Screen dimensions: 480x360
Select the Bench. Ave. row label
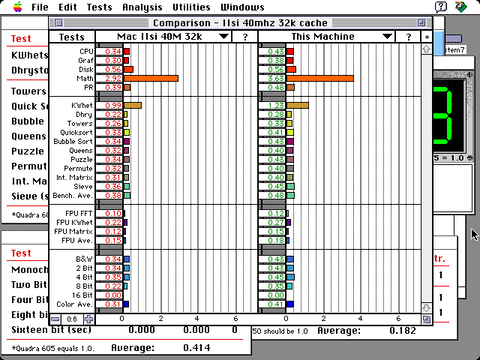73,195
